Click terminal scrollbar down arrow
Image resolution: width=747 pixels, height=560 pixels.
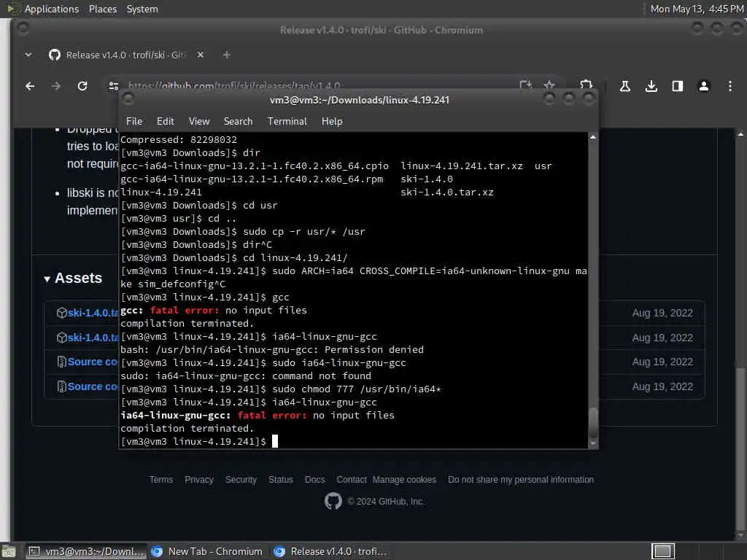point(593,443)
